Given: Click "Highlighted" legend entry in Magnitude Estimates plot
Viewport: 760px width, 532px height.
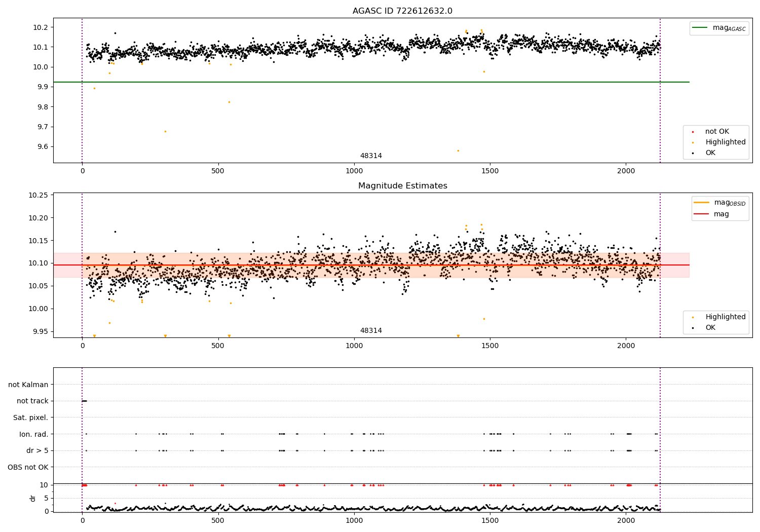Looking at the screenshot, I should click(x=726, y=317).
